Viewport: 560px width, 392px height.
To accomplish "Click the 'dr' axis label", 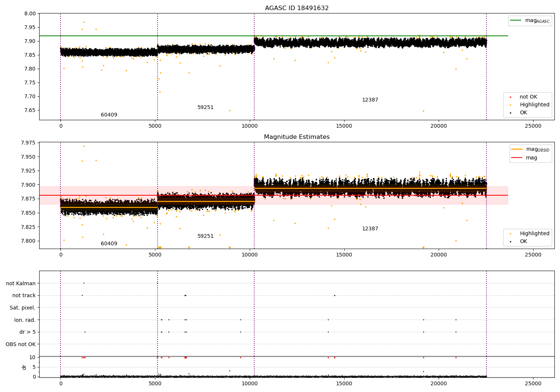I will tap(24, 367).
